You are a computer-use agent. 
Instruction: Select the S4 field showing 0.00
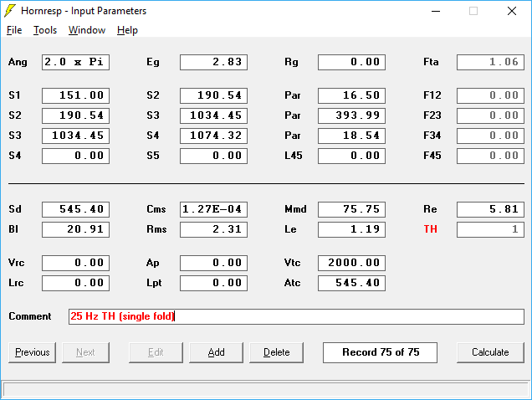[x=75, y=156]
